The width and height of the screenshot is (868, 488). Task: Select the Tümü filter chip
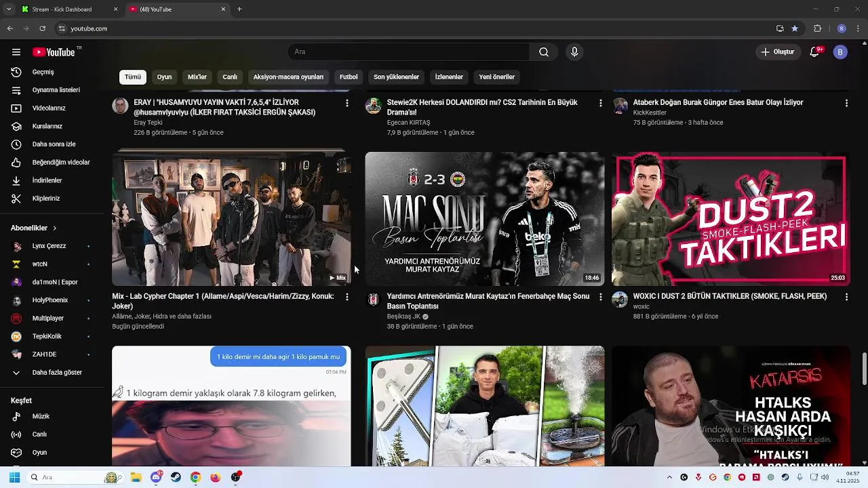point(133,77)
